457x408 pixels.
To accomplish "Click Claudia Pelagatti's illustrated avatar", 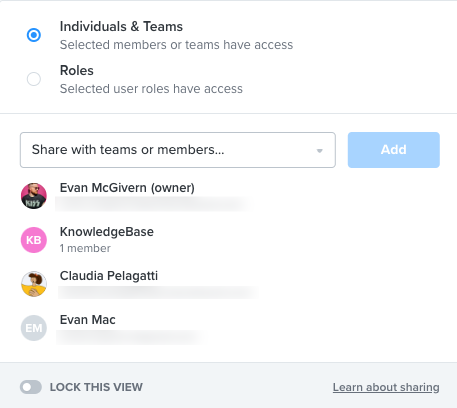I will coord(34,284).
